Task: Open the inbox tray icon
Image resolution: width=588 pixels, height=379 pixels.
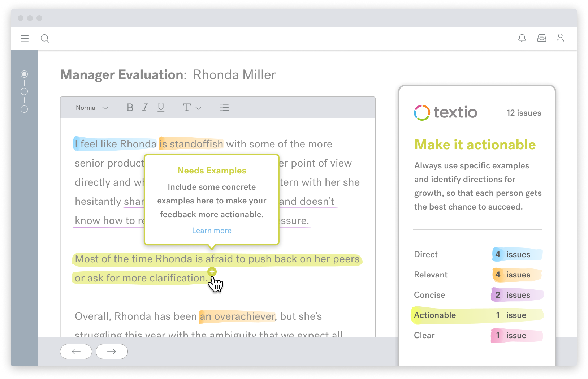Action: pos(541,38)
